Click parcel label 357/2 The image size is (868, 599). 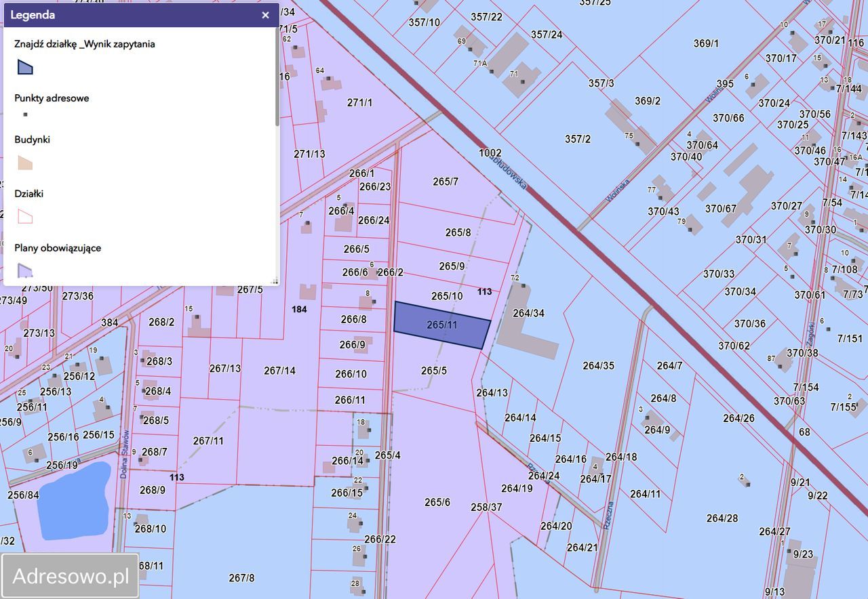pos(578,139)
